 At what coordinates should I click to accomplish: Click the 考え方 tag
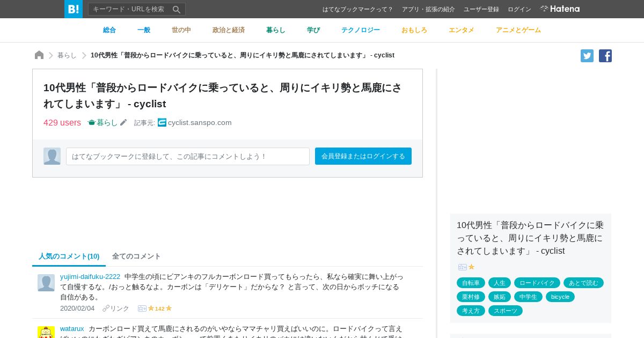[471, 311]
